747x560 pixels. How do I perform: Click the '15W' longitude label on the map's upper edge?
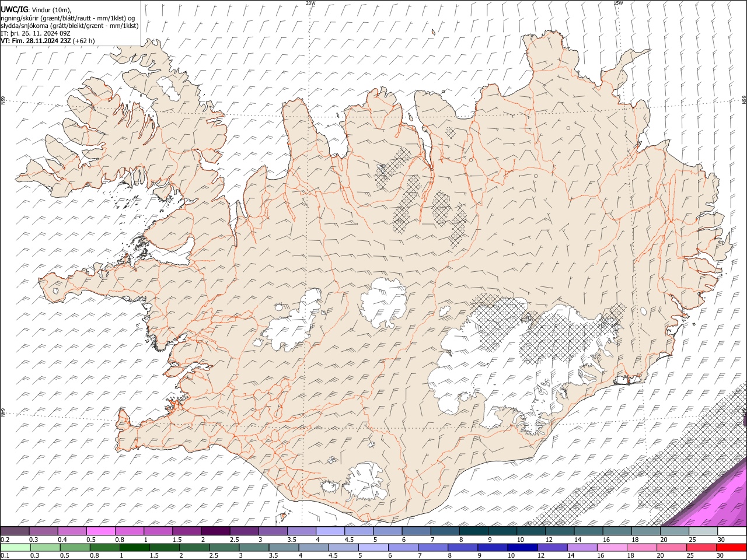click(x=618, y=3)
